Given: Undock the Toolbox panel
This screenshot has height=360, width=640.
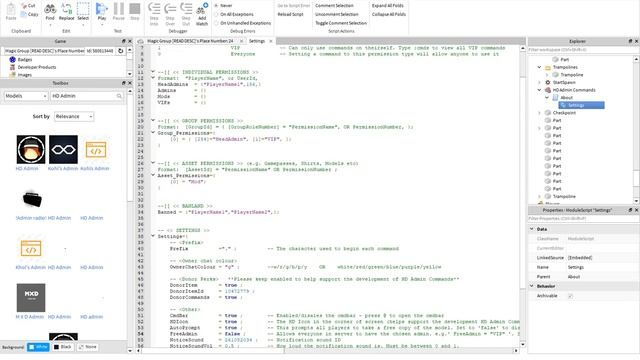Looking at the screenshot, I should click(x=124, y=83).
